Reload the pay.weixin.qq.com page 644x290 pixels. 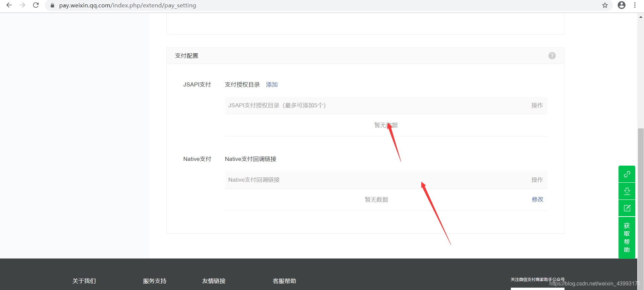point(36,5)
